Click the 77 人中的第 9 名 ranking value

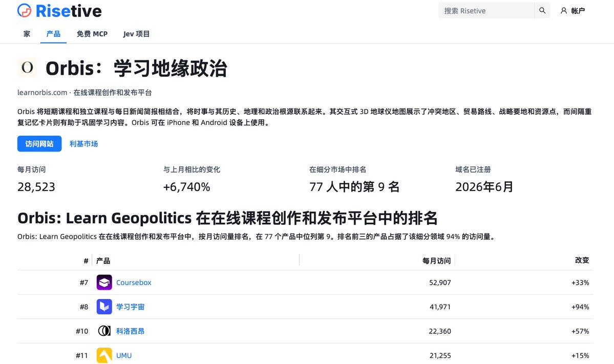(x=354, y=187)
